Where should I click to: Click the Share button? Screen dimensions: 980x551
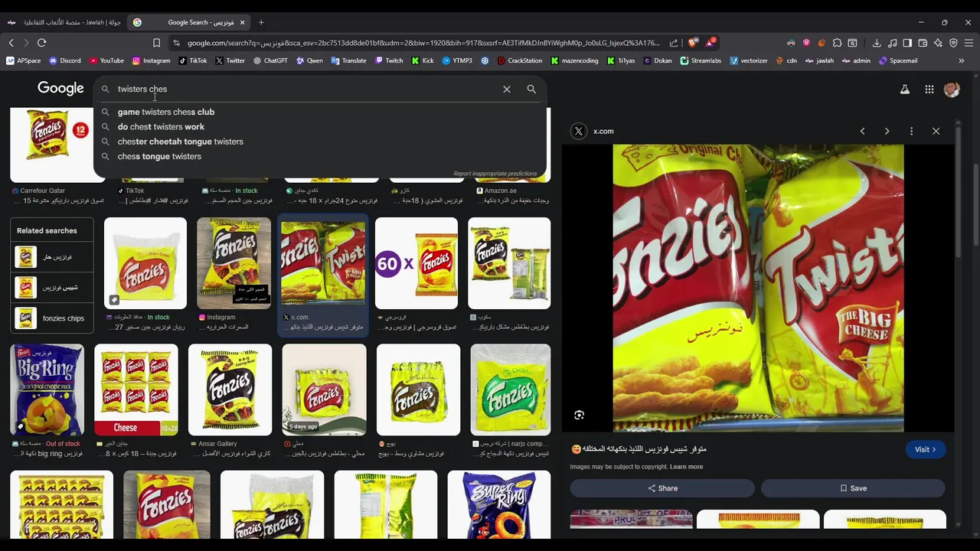[662, 488]
